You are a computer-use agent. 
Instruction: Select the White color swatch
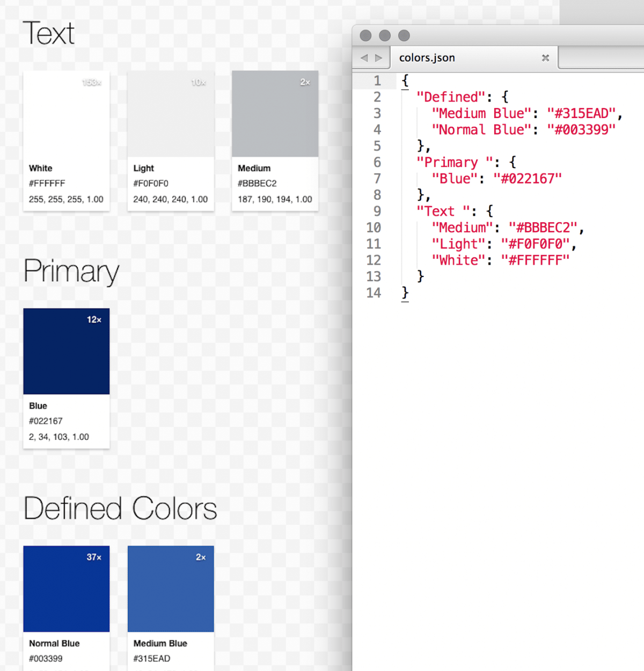pos(66,114)
